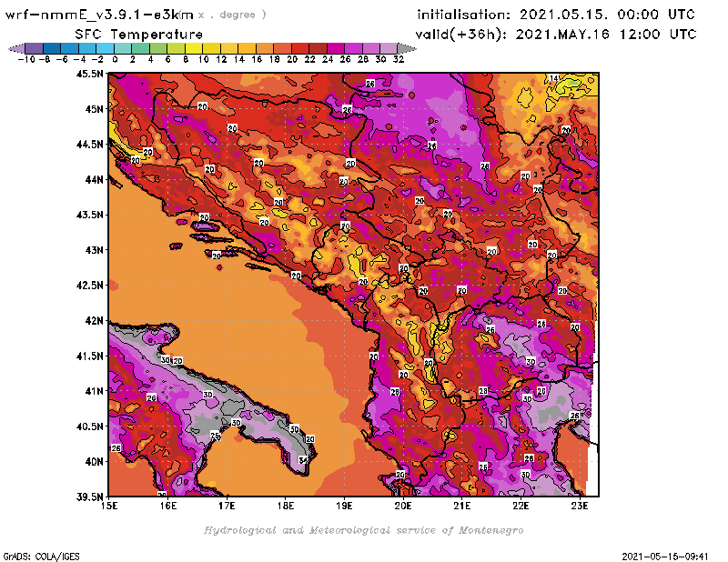Screen dimensions: 728x562
Task: Pick the yellow swatch between 8 and 10
Action: [x=194, y=48]
